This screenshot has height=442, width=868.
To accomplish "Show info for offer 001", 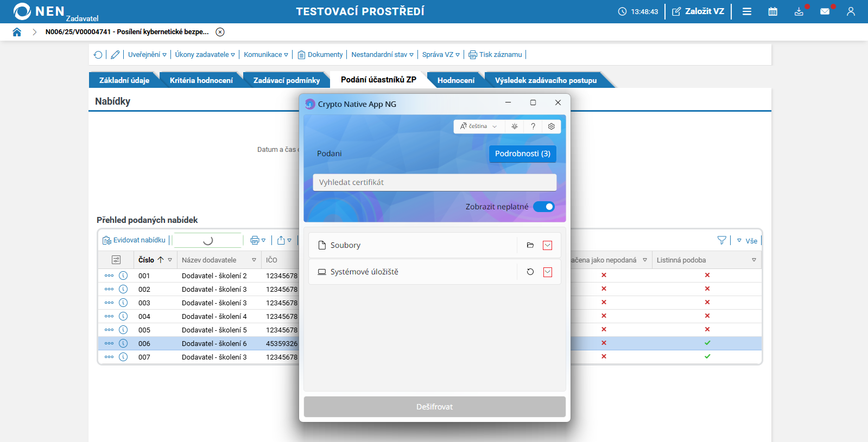I will click(123, 276).
